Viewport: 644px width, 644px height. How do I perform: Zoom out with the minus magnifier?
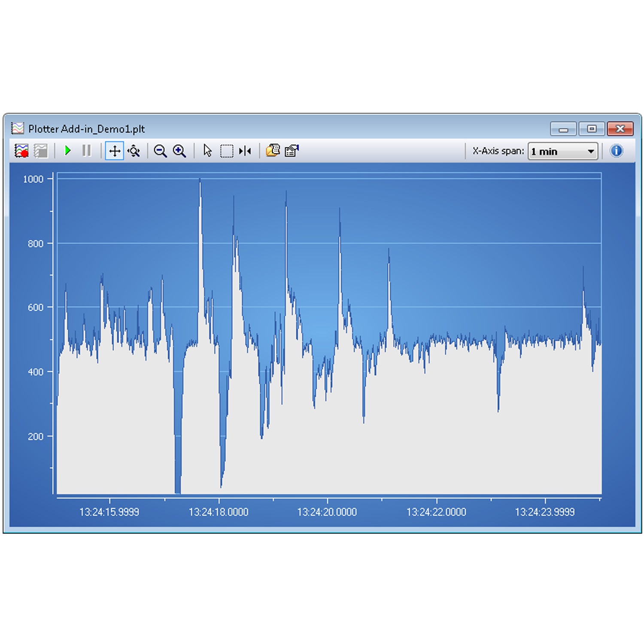click(x=160, y=151)
